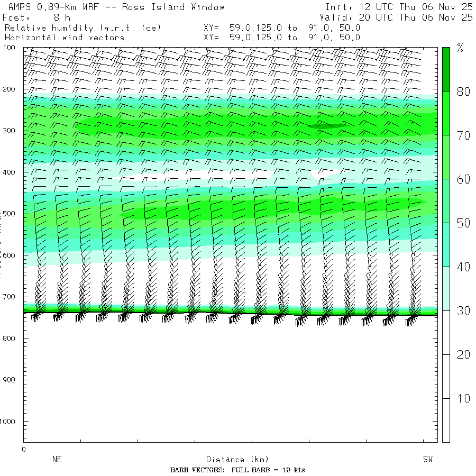Click the 100 pressure axis label

tap(9, 48)
